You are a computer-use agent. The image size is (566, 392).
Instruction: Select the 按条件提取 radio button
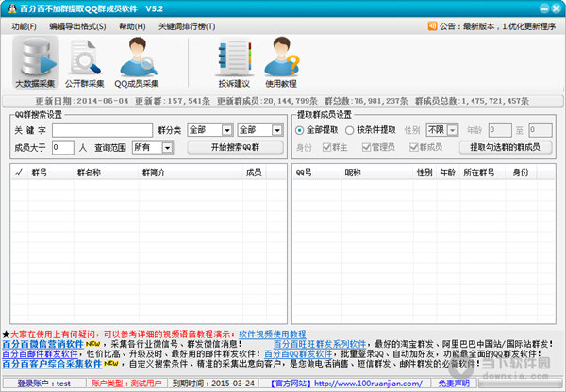[x=349, y=130]
